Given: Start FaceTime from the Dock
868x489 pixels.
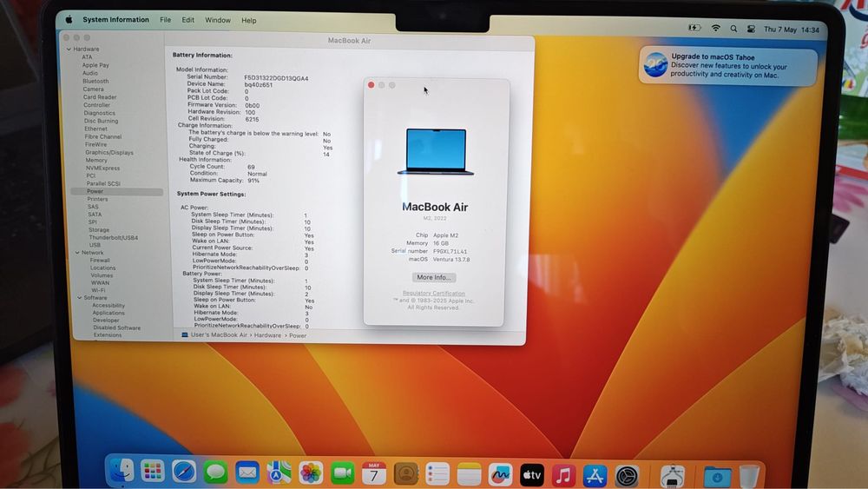Looking at the screenshot, I should [342, 473].
